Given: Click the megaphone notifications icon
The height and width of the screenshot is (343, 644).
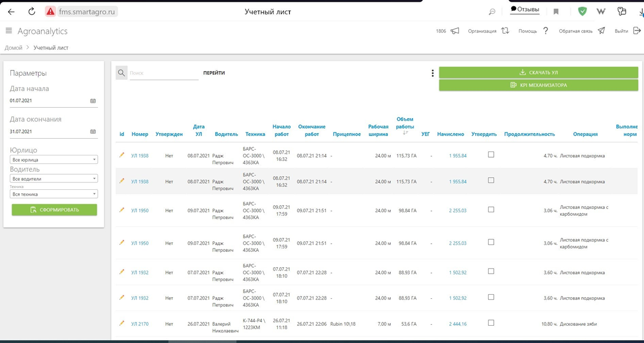Looking at the screenshot, I should point(455,31).
